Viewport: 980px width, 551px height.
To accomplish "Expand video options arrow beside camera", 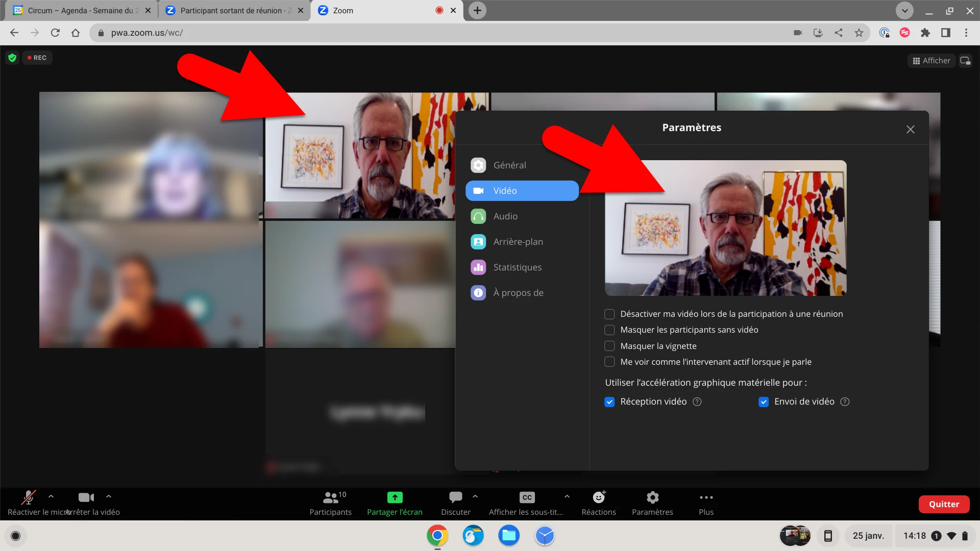I will [109, 495].
